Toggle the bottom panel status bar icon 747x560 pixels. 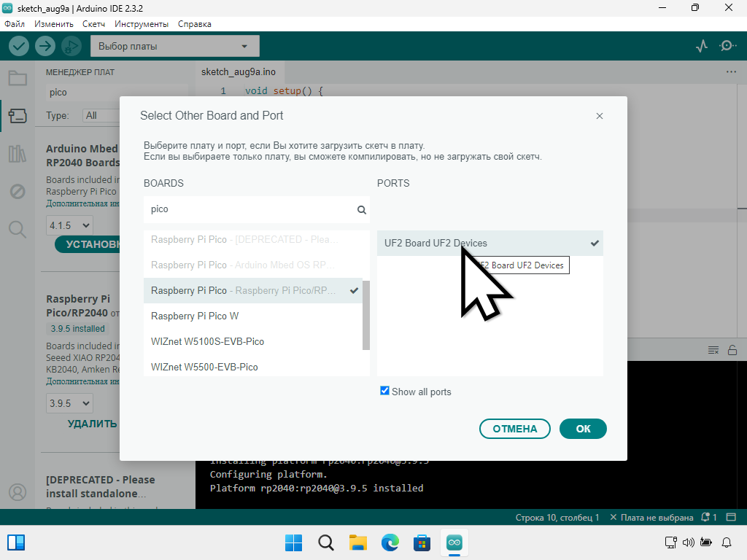coord(731,517)
